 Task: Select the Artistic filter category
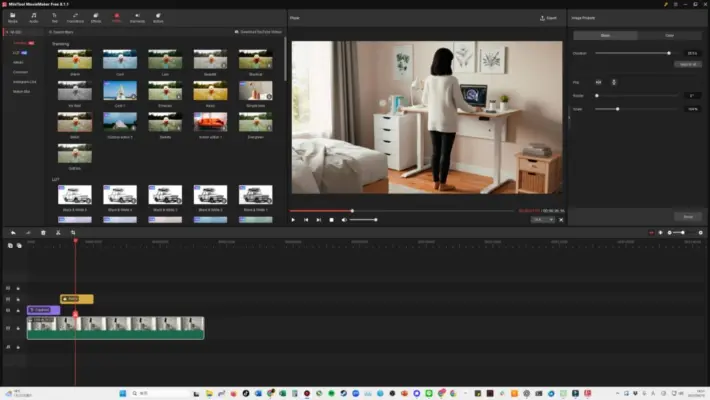18,63
